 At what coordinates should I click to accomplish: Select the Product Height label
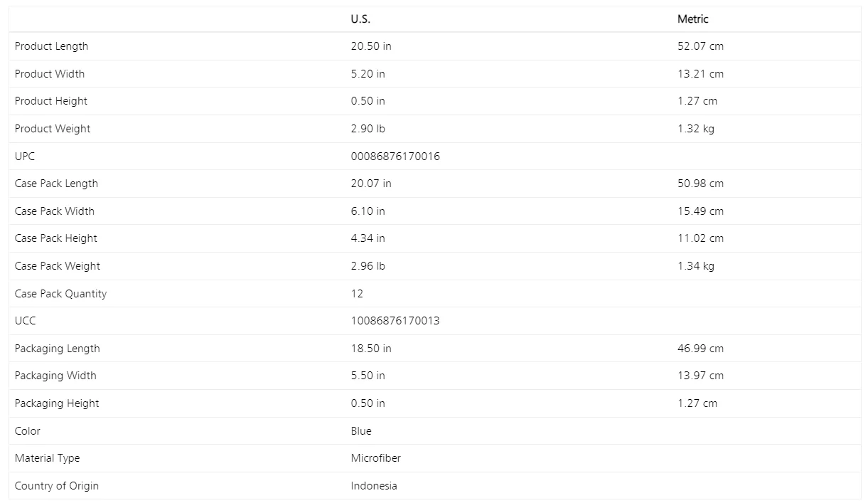coord(51,101)
